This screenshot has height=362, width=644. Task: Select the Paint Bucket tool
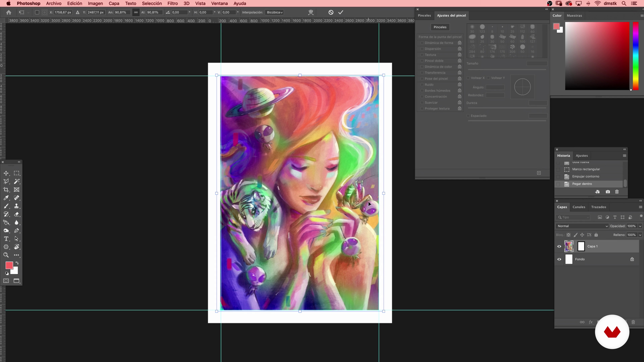point(6,222)
